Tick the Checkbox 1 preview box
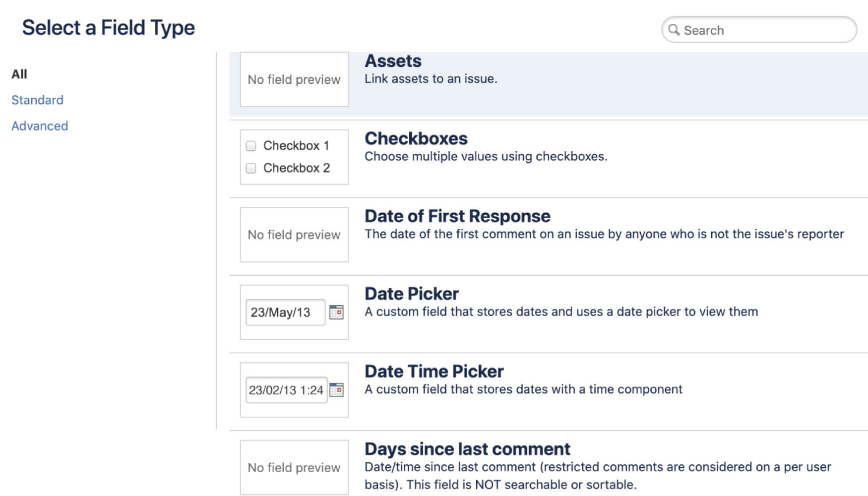Screen dimensions: 868x496 pyautogui.click(x=251, y=146)
